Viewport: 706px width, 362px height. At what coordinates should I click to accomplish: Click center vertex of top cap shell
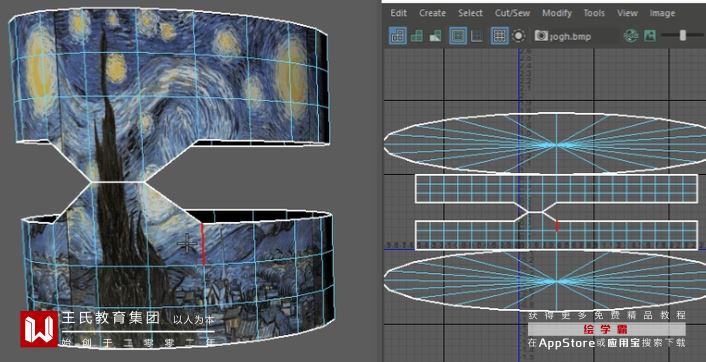point(556,145)
